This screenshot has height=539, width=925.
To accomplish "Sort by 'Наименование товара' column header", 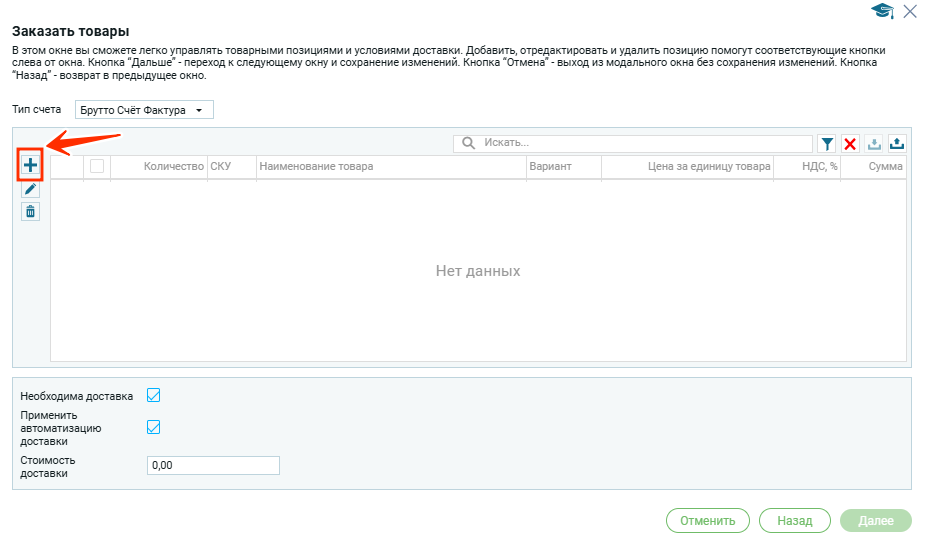I will (x=316, y=166).
